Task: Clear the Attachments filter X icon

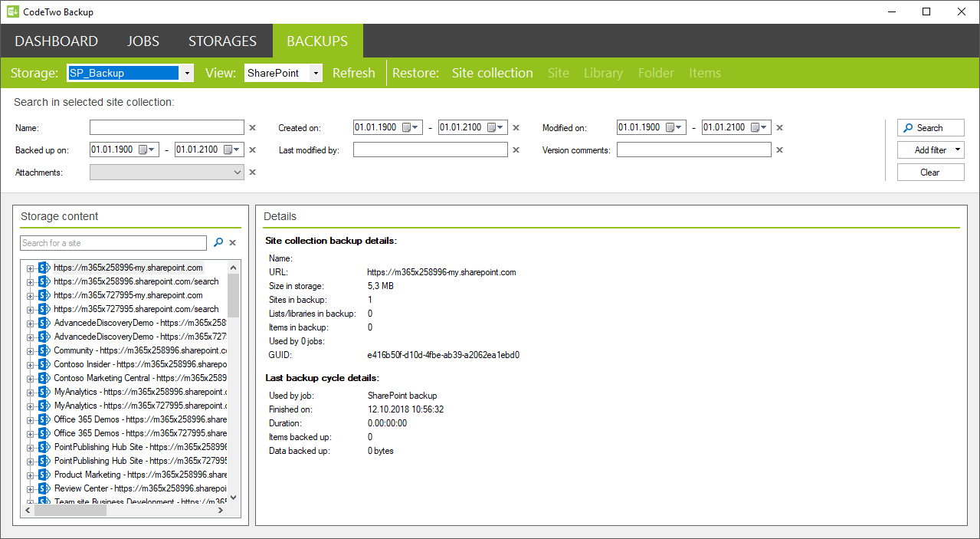Action: (x=252, y=173)
